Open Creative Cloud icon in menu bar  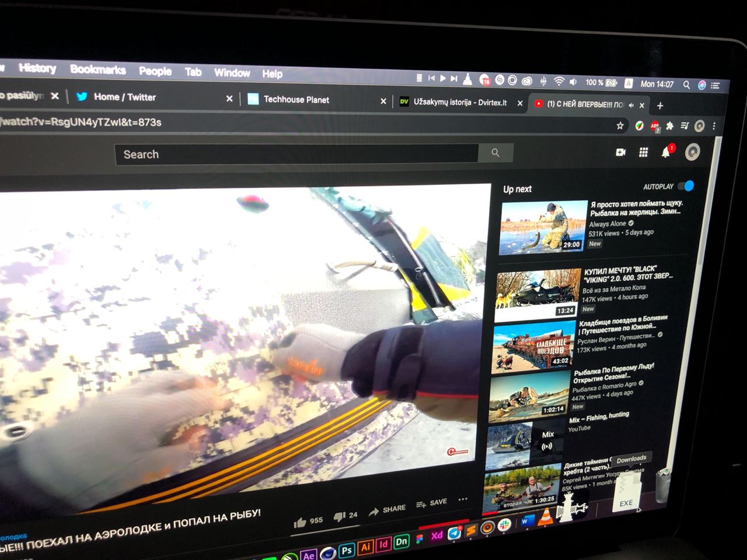(x=527, y=80)
